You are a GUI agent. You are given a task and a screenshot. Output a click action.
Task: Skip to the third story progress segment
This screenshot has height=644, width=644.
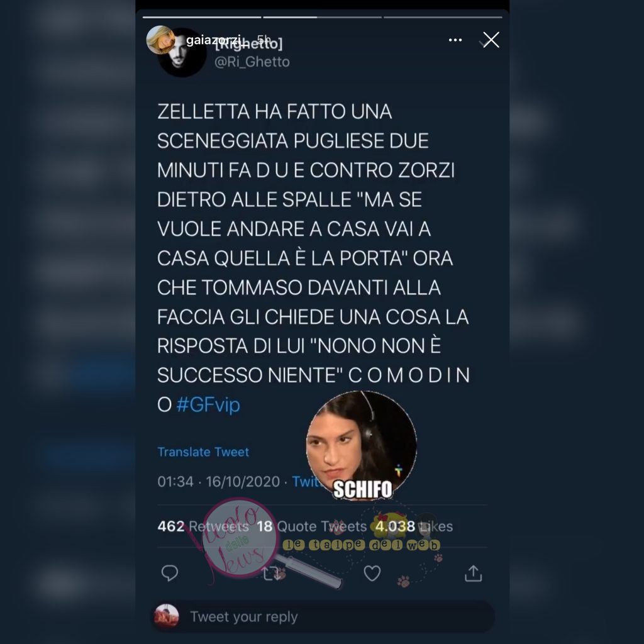[443, 17]
